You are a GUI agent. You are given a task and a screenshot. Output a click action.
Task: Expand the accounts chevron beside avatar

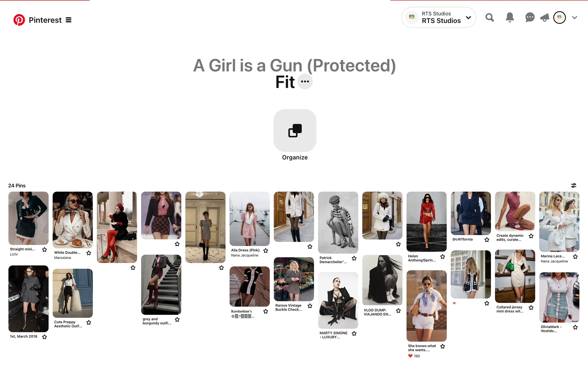[575, 17]
